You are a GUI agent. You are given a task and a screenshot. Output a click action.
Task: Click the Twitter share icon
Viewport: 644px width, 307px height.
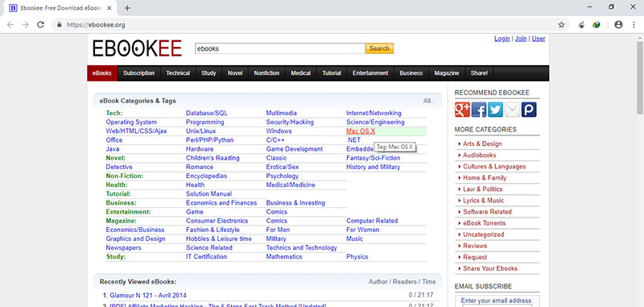pos(495,110)
